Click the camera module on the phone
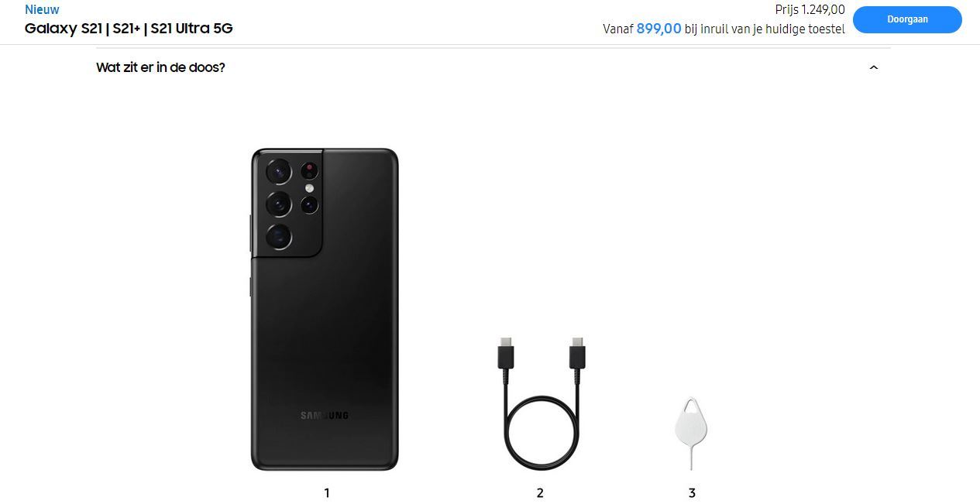The width and height of the screenshot is (980, 504). pos(288,204)
